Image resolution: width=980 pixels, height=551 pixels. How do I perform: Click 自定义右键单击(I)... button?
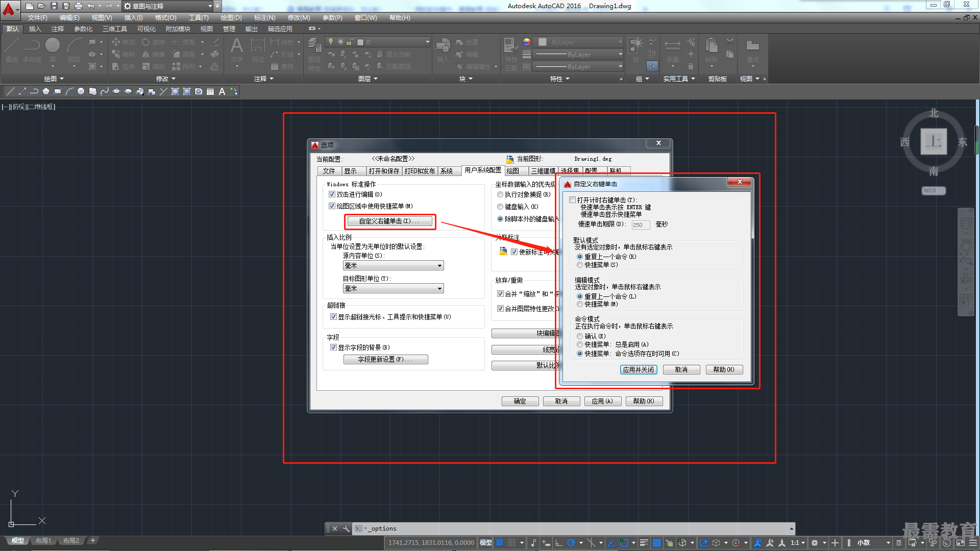pyautogui.click(x=389, y=221)
